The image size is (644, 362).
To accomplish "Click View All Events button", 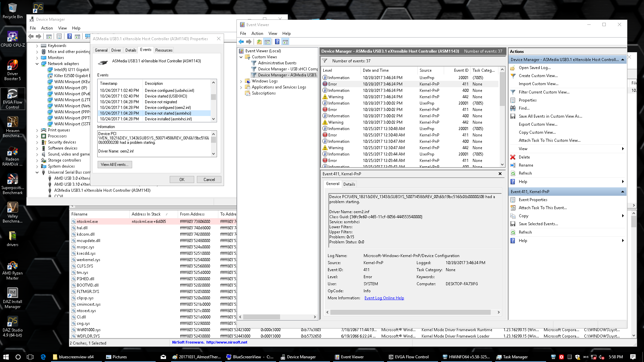I will (x=114, y=165).
